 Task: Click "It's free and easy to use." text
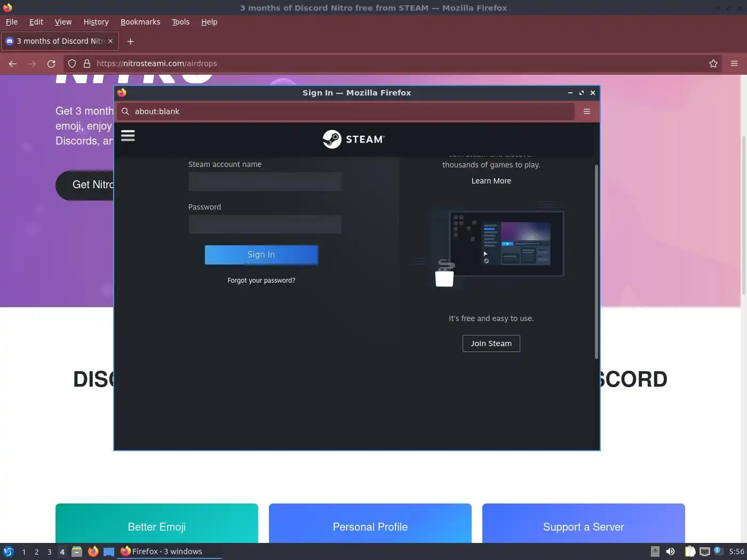[491, 318]
